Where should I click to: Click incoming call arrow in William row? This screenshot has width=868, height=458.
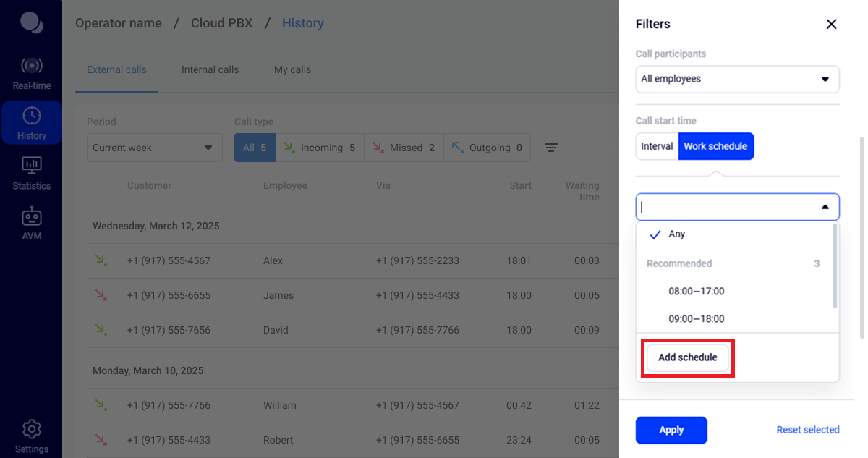tap(100, 405)
